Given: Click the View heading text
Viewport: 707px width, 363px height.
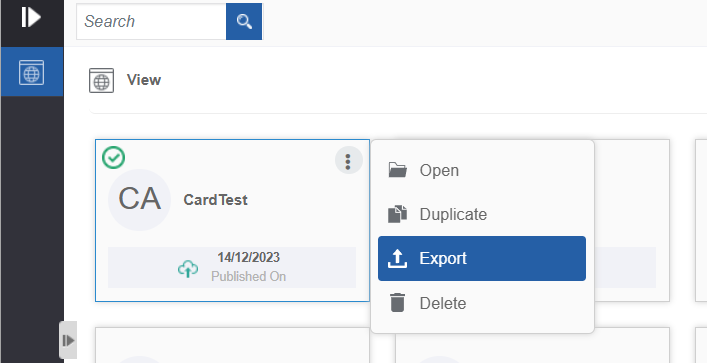Looking at the screenshot, I should click(x=144, y=80).
